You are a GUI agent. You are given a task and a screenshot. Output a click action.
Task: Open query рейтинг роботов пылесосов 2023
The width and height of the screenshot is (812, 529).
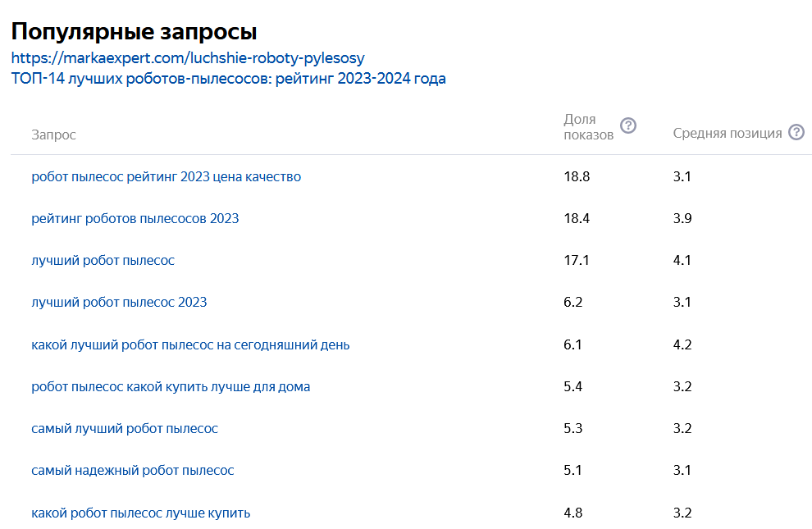pyautogui.click(x=135, y=219)
